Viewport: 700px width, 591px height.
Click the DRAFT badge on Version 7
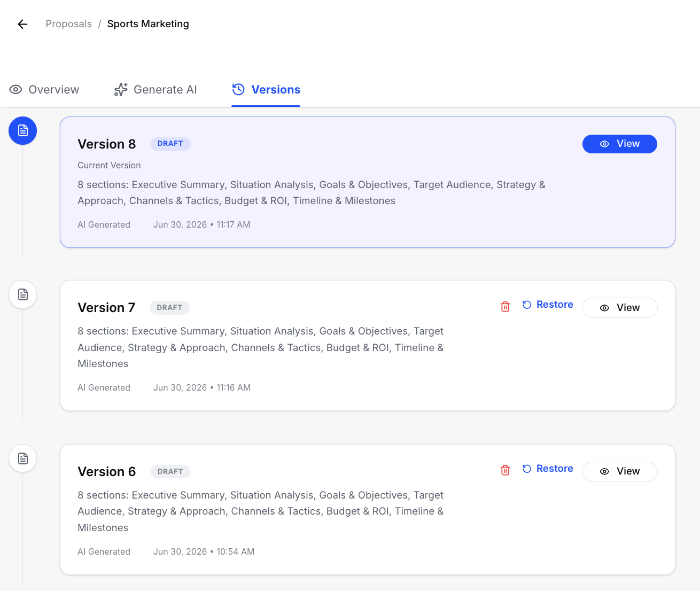(169, 308)
